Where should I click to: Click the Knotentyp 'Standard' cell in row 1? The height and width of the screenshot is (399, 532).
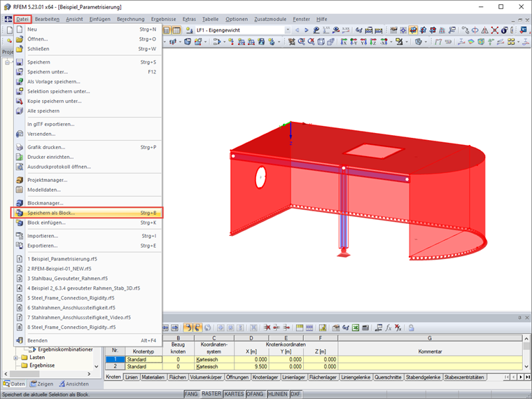pos(144,359)
